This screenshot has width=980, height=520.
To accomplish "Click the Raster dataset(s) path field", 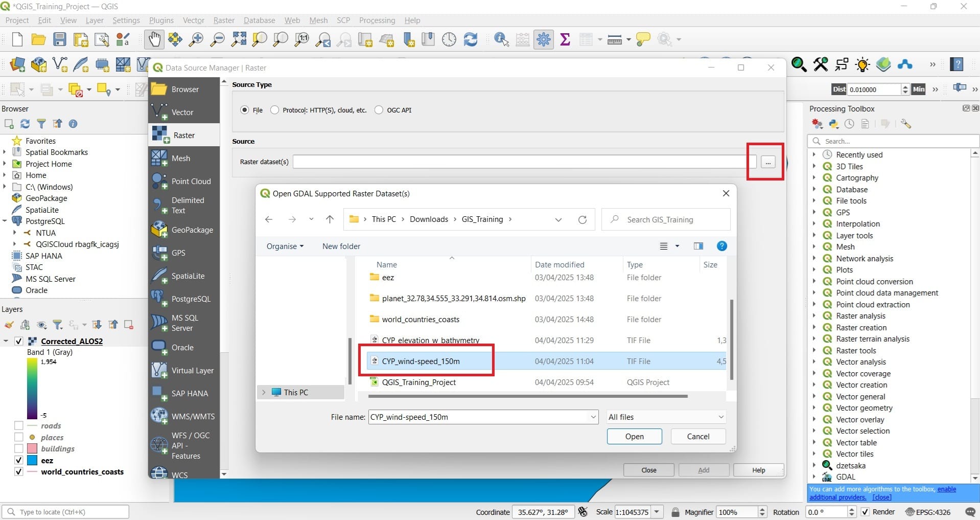I will click(x=524, y=162).
